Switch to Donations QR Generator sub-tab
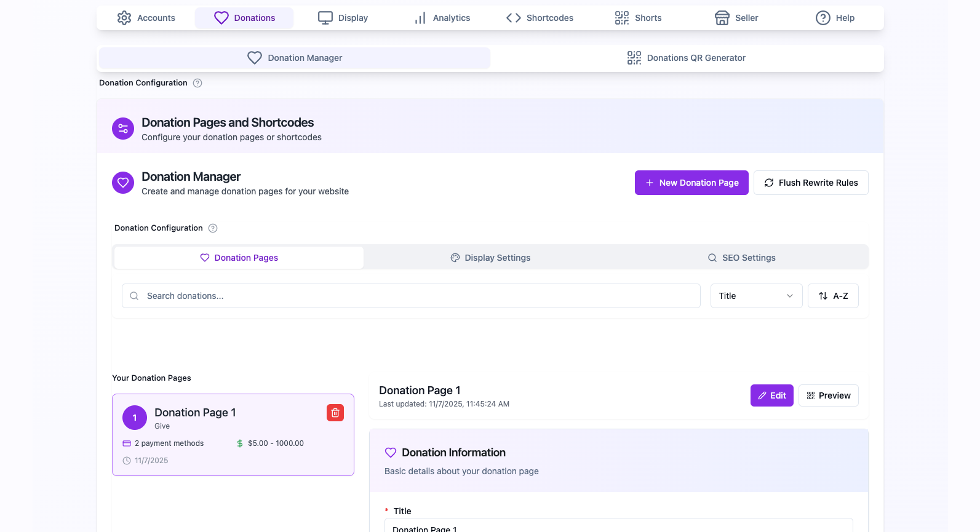This screenshot has width=980, height=532. pyautogui.click(x=686, y=58)
